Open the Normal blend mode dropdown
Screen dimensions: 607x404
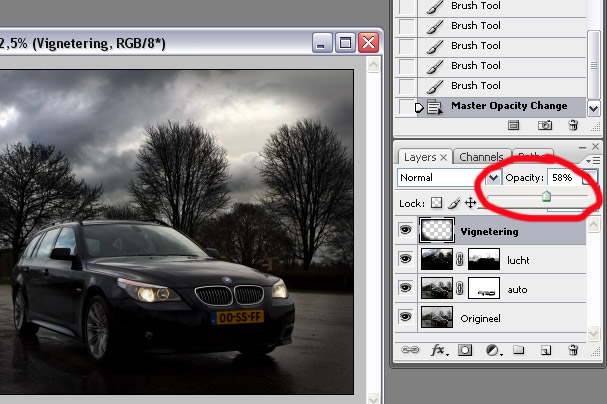click(x=449, y=178)
